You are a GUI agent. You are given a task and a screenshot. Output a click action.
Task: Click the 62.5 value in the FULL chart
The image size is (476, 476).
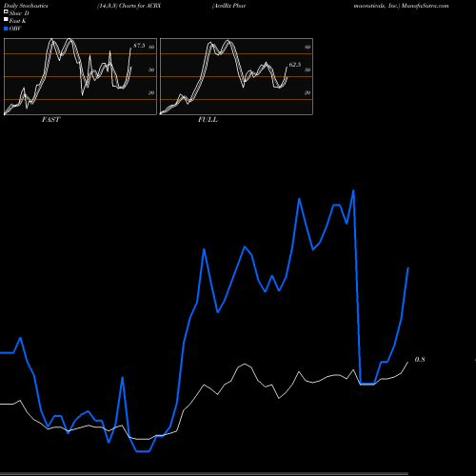click(295, 65)
